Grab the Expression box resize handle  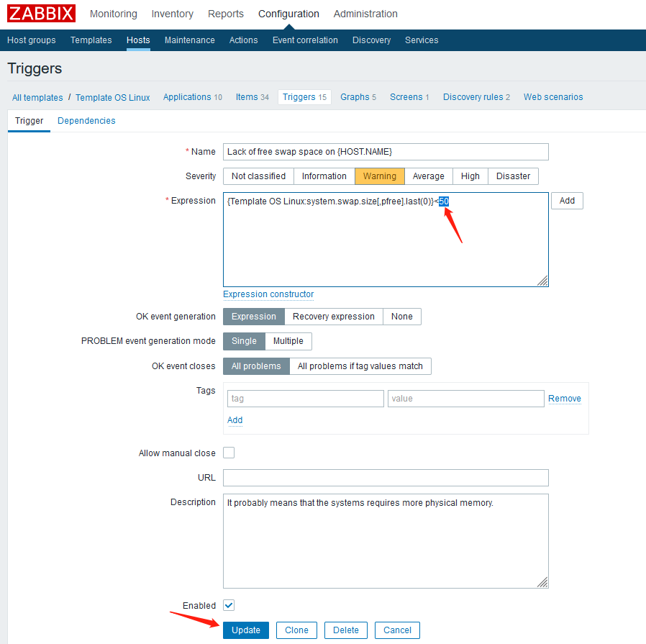[x=543, y=281]
